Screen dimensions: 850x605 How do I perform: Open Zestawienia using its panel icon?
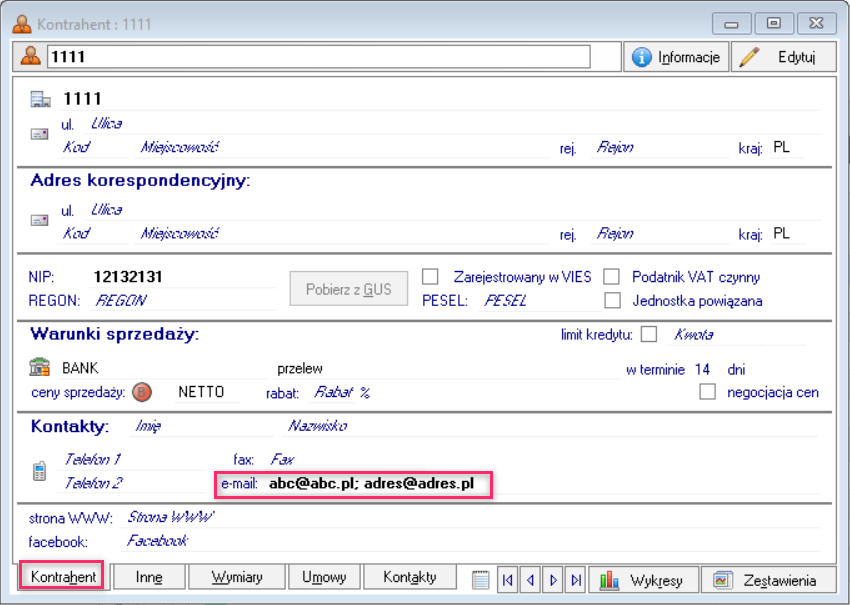click(x=723, y=579)
